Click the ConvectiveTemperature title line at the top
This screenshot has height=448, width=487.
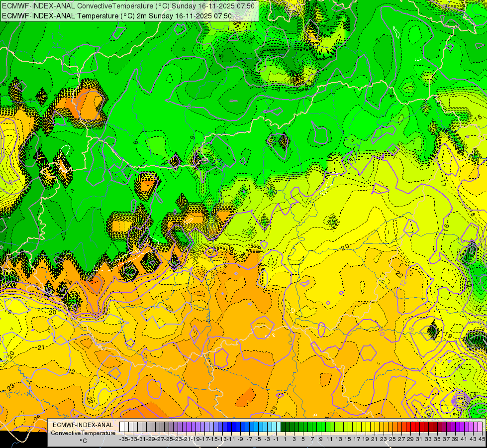pyautogui.click(x=128, y=6)
